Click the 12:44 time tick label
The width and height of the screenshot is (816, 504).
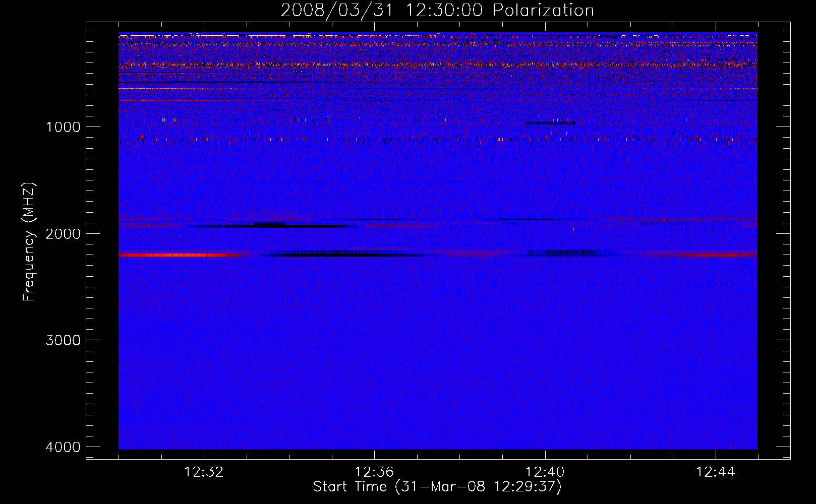pyautogui.click(x=716, y=472)
